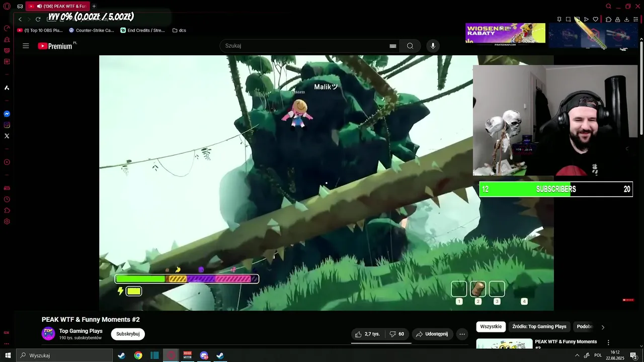This screenshot has height=362, width=644.
Task: Open options menu for recommended video #3
Action: 608,343
